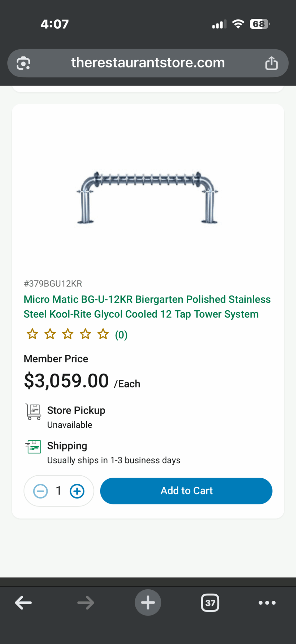Tap the beer tap tower product image
The image size is (296, 644).
pos(148,198)
